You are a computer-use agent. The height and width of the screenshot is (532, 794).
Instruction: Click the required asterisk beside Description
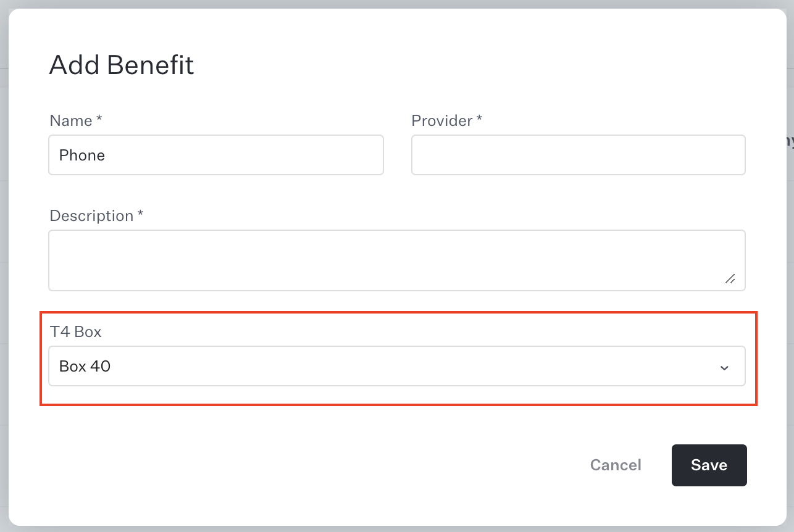coord(140,214)
